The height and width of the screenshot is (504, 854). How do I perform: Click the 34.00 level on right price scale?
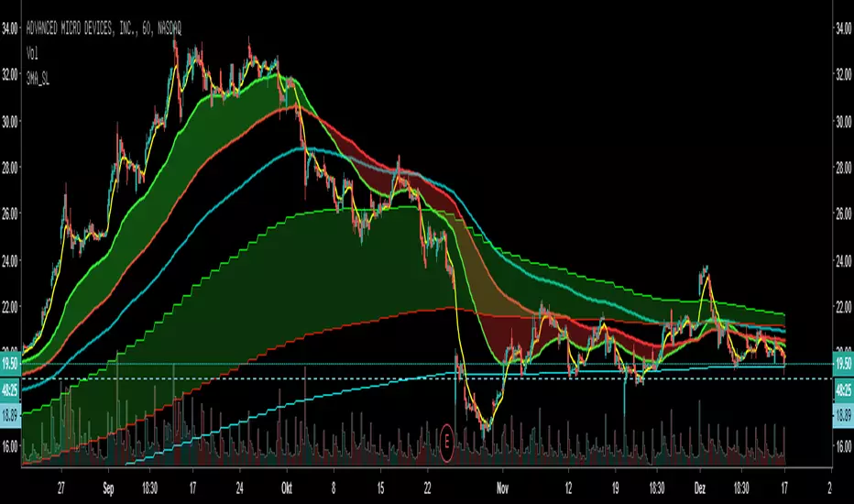point(844,28)
